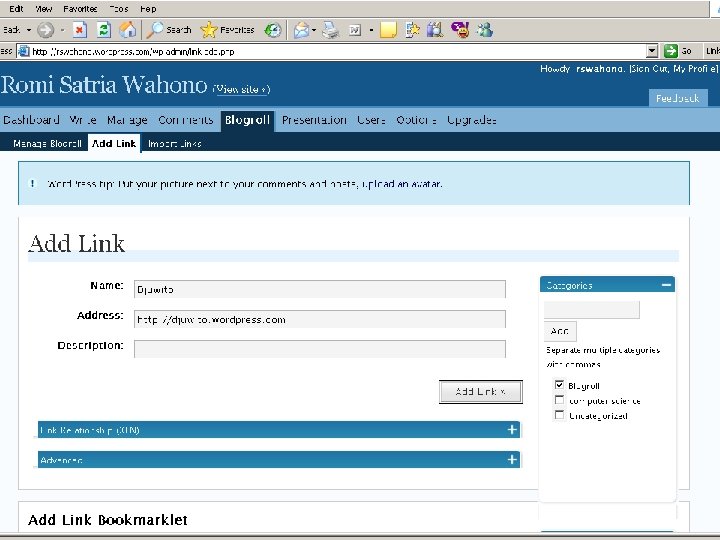Click the Feedback button

(x=678, y=98)
